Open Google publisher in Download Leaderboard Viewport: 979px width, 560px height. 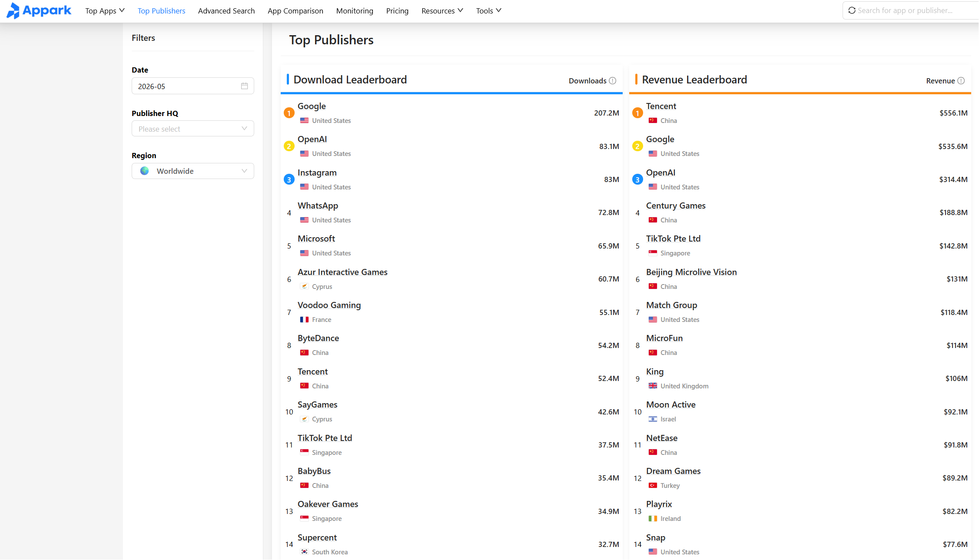coord(312,106)
